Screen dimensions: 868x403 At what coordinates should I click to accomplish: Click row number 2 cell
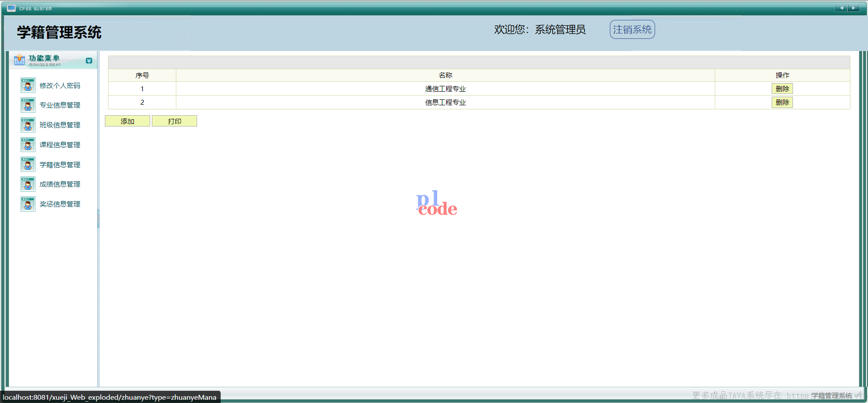point(142,103)
